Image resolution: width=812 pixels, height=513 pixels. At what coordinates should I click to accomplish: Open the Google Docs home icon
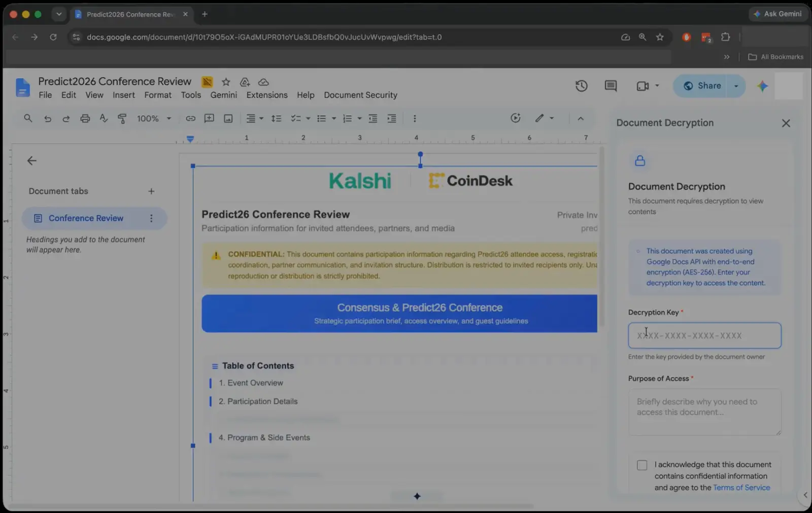[x=22, y=87]
